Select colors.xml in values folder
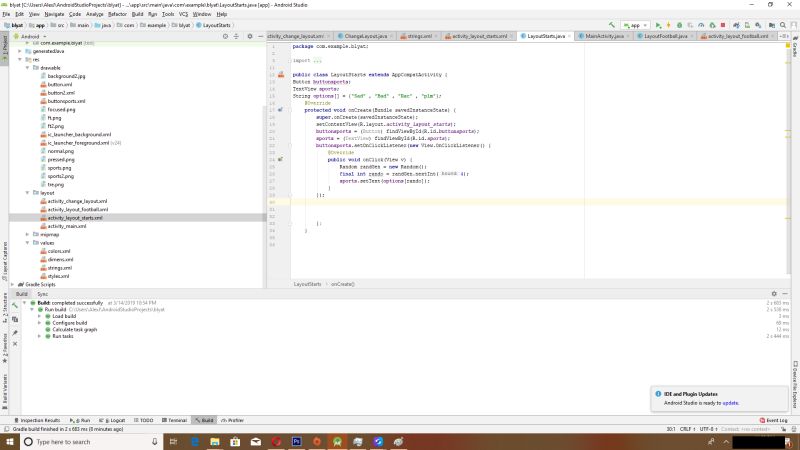 (59, 251)
